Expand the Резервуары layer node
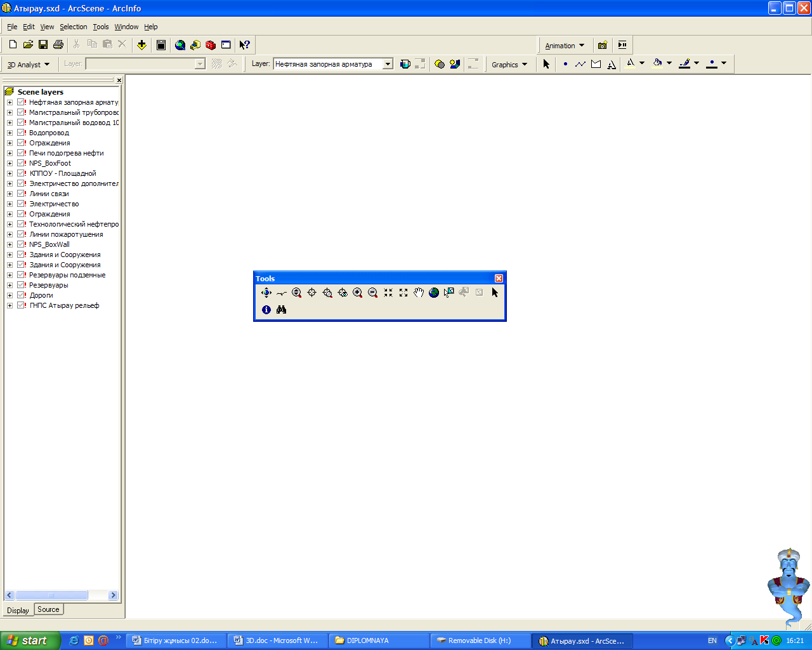This screenshot has height=650, width=812. [10, 285]
